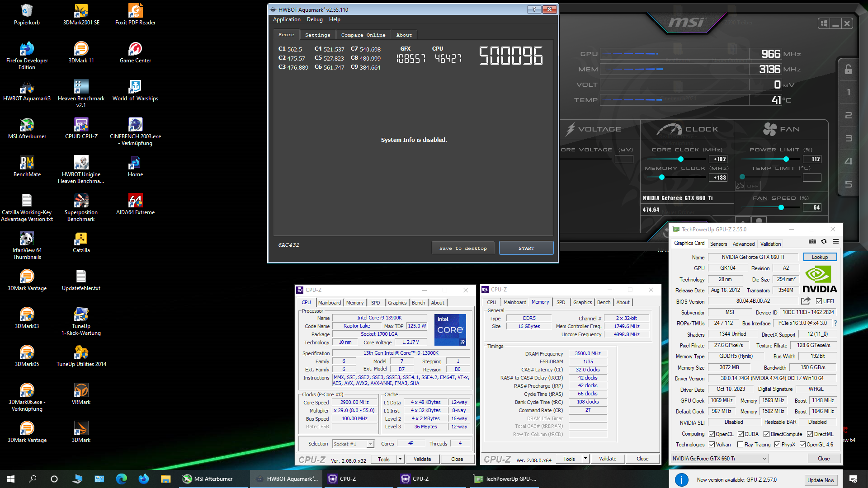Open the Papierkorb recycle bin icon
Image resolution: width=868 pixels, height=488 pixels.
27,14
